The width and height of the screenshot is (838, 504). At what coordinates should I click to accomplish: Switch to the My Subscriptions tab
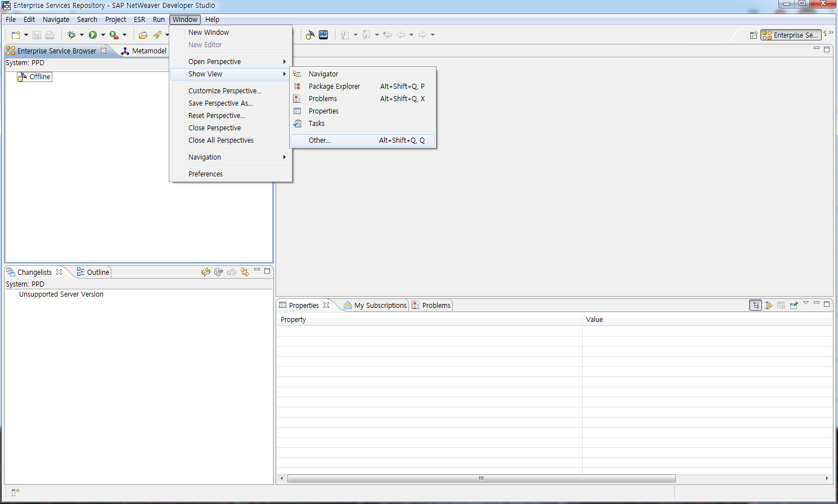(x=375, y=305)
